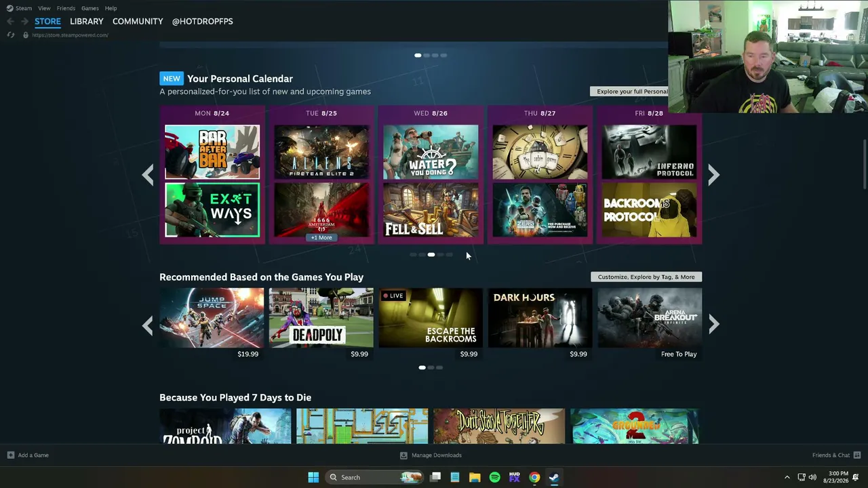Screen dimensions: 868x488
Task: Open the Fell & Sell game card
Action: coord(431,210)
